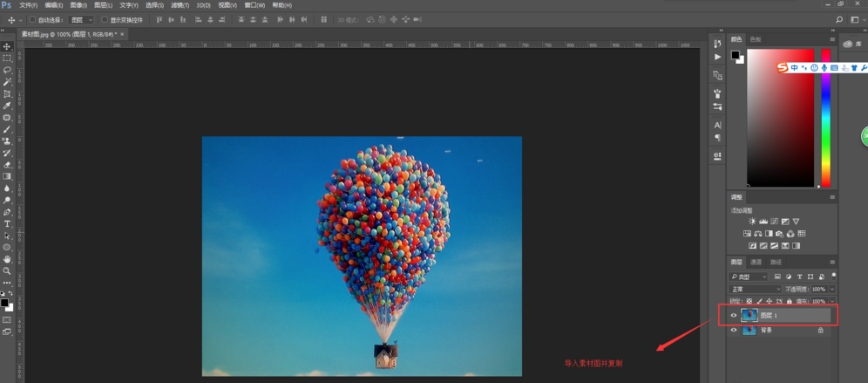
Task: Select the Move tool in the toolbox
Action: [x=7, y=46]
